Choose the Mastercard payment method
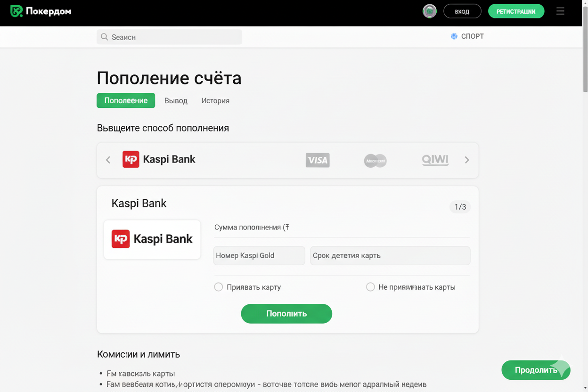 click(375, 161)
